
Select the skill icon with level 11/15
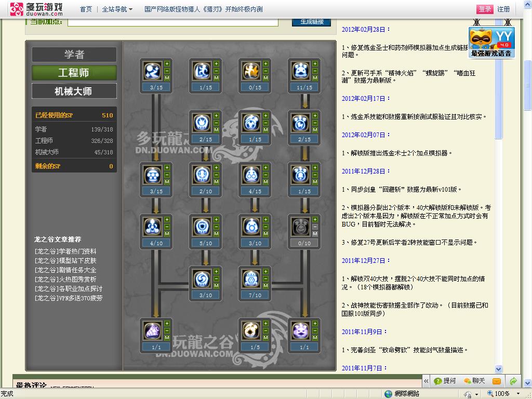pyautogui.click(x=301, y=71)
